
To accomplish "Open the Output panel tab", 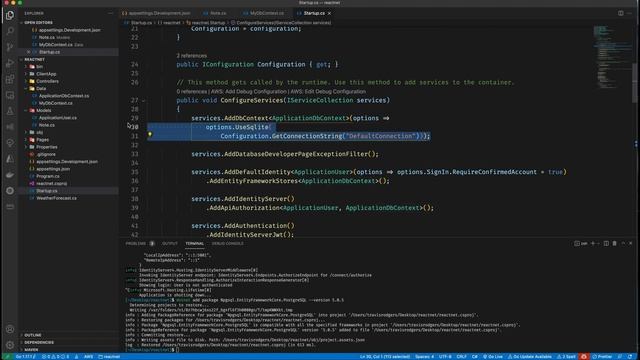I will 170,244.
